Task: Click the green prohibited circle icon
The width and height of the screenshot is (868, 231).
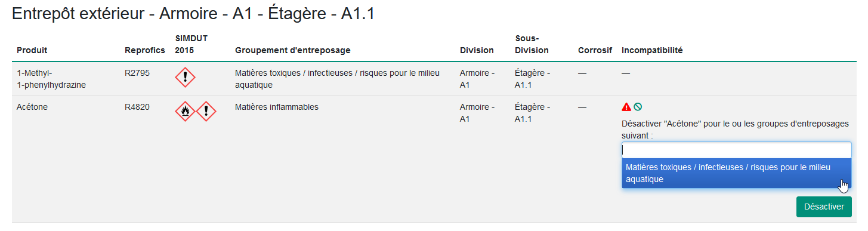Action: [x=638, y=107]
